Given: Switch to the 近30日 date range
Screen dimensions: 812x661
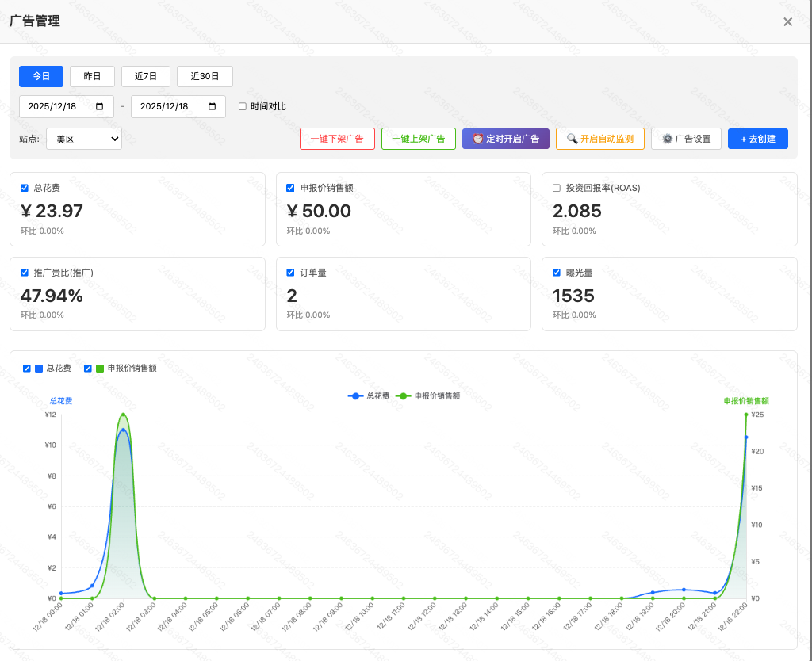Looking at the screenshot, I should coord(205,76).
